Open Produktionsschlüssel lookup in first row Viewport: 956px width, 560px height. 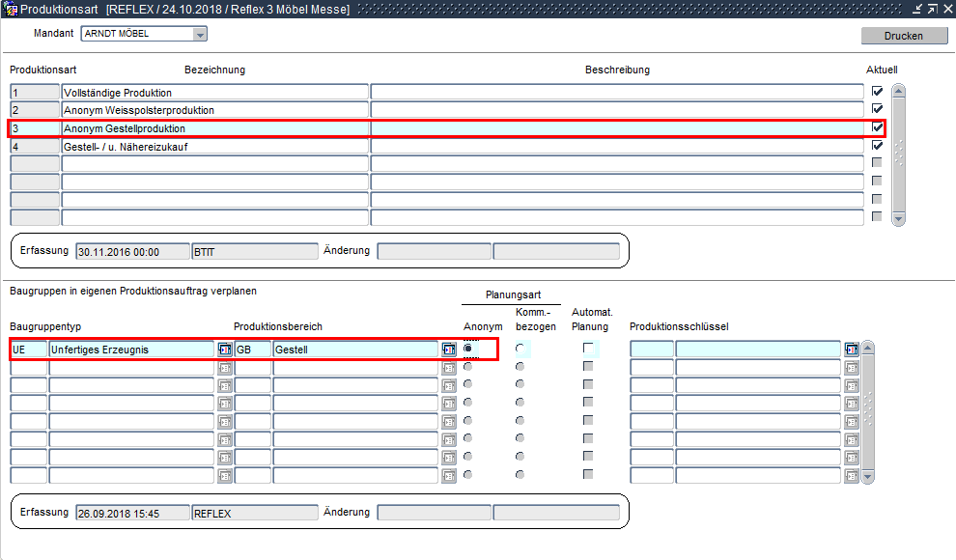coord(851,349)
